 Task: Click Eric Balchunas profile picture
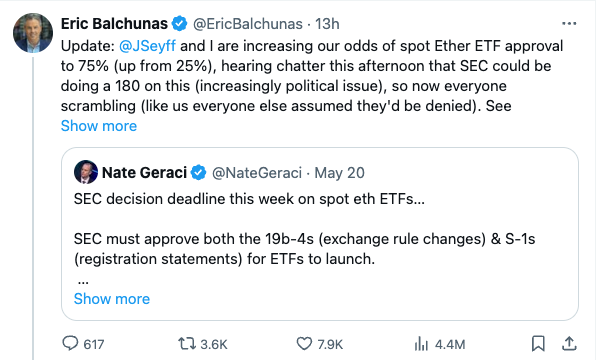click(33, 33)
